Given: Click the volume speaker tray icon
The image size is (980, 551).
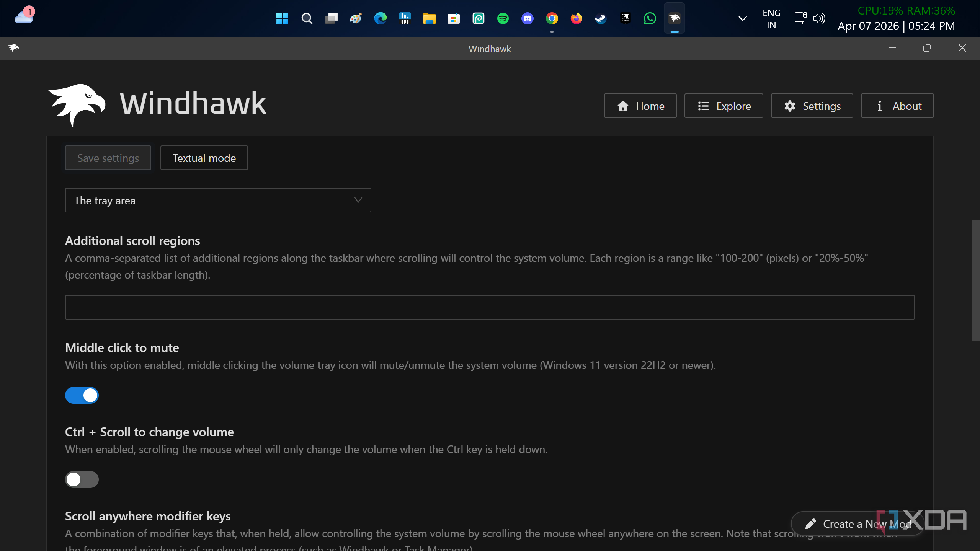Looking at the screenshot, I should coord(819,18).
